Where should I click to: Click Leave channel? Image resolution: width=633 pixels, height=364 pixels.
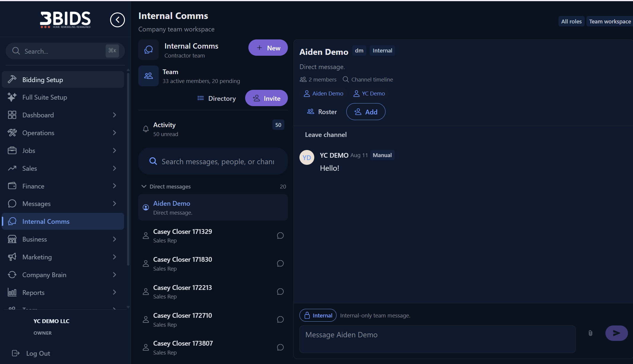click(x=326, y=135)
